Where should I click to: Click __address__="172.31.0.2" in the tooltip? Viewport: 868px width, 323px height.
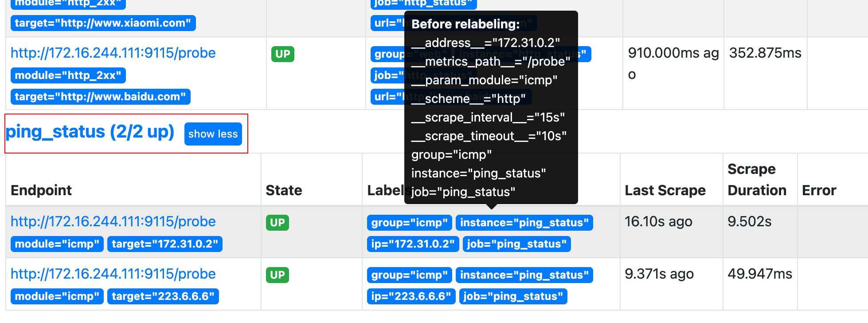[x=485, y=43]
